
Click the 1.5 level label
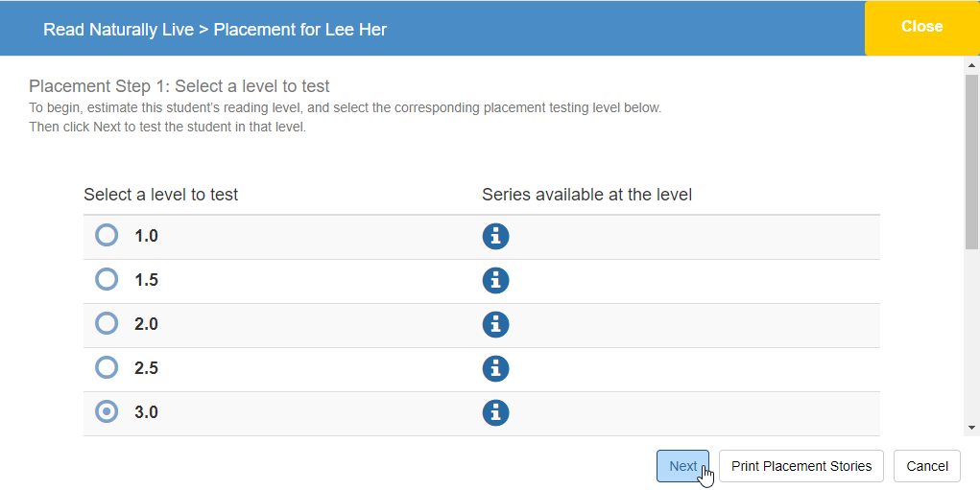pyautogui.click(x=146, y=280)
